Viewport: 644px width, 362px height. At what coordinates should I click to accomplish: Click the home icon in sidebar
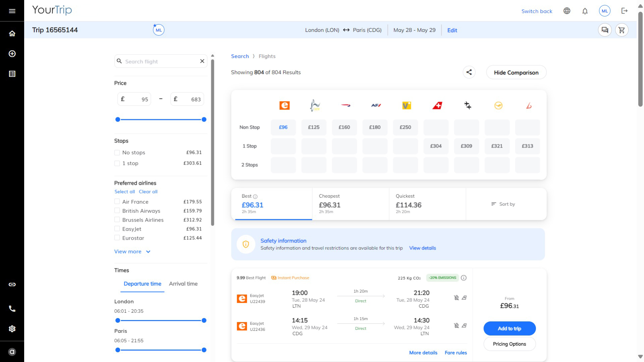tap(12, 34)
